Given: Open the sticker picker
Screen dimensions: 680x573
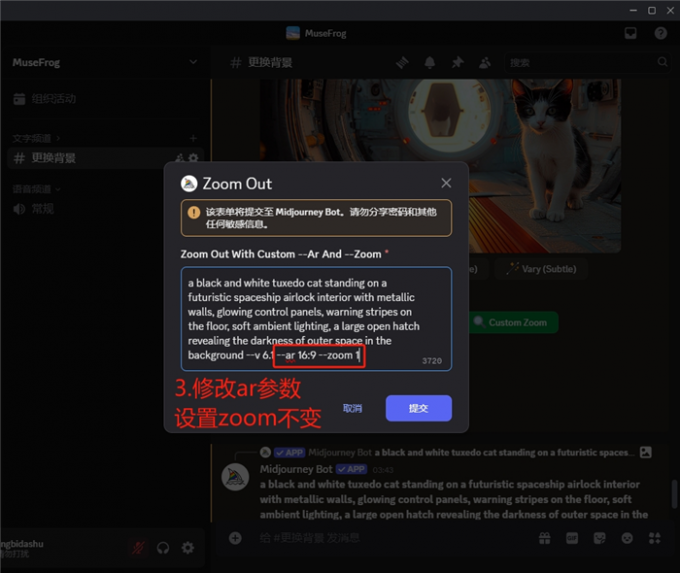Looking at the screenshot, I should coord(599,538).
